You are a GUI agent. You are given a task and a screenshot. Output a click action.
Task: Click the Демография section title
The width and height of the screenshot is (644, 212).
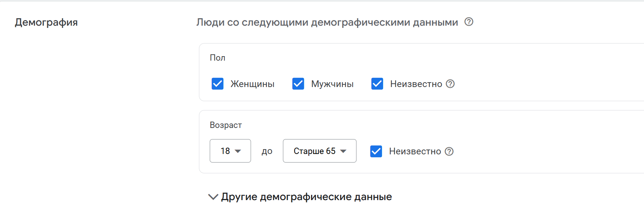pos(46,22)
